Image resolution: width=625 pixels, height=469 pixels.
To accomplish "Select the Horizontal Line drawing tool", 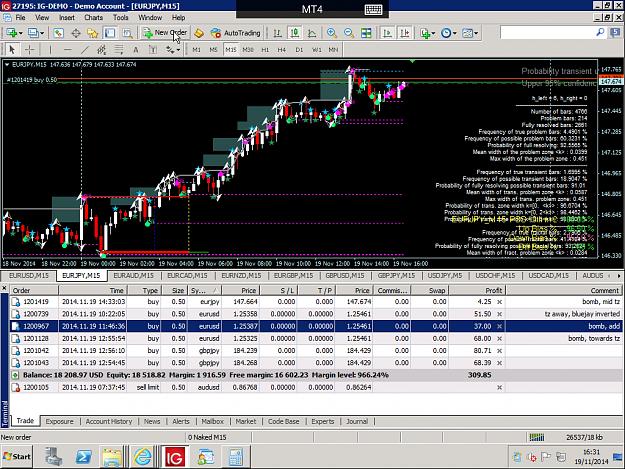I will pos(68,50).
